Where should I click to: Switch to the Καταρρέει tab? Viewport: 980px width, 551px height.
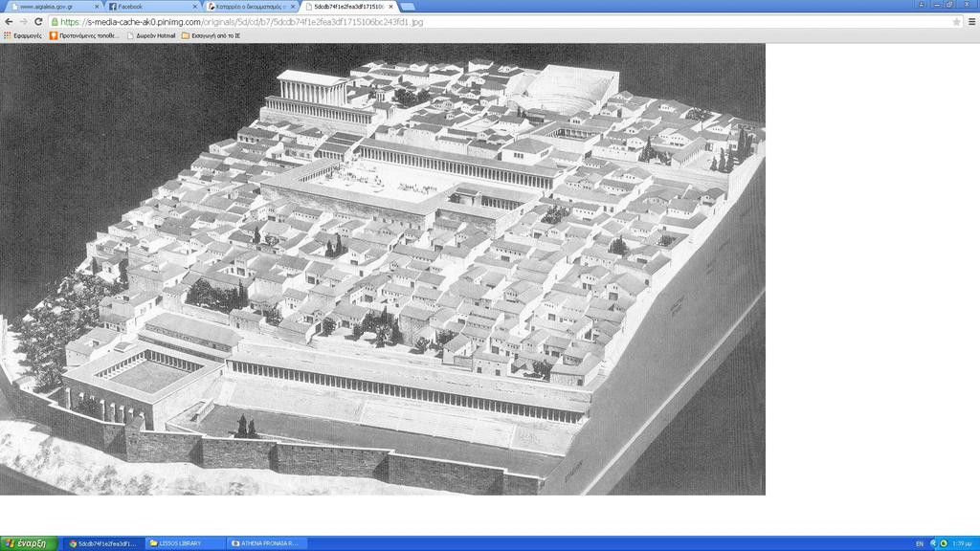(249, 7)
